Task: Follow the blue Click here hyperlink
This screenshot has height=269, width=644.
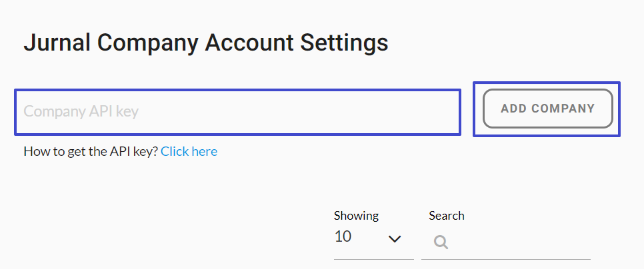Action: (189, 151)
